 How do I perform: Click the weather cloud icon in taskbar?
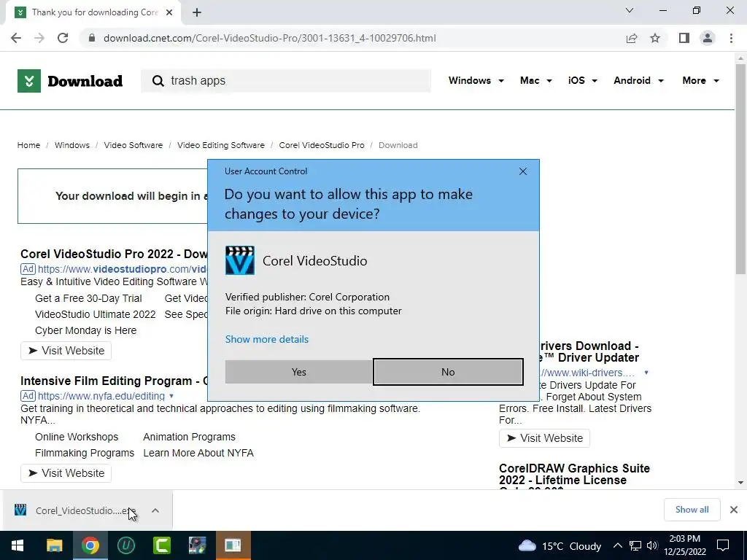tap(527, 545)
